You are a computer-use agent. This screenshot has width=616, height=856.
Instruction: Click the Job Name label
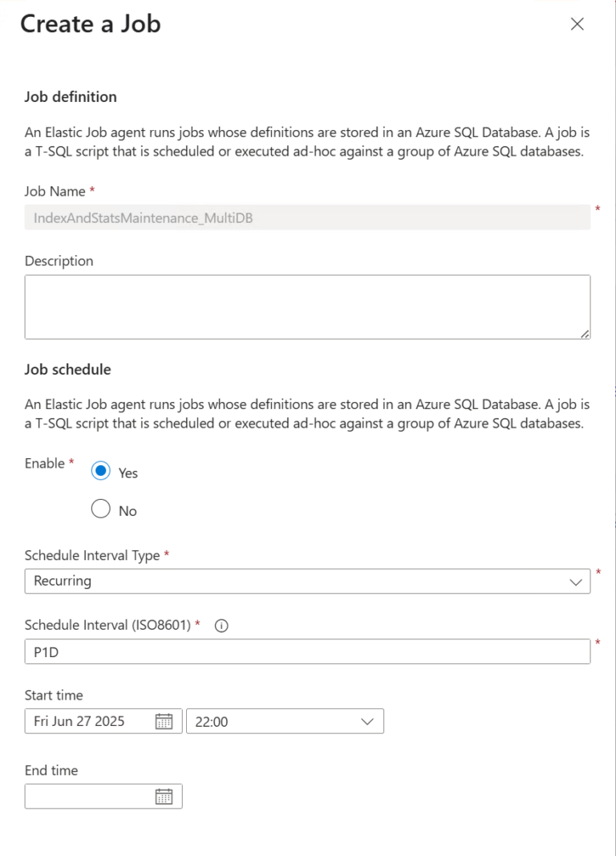(55, 191)
